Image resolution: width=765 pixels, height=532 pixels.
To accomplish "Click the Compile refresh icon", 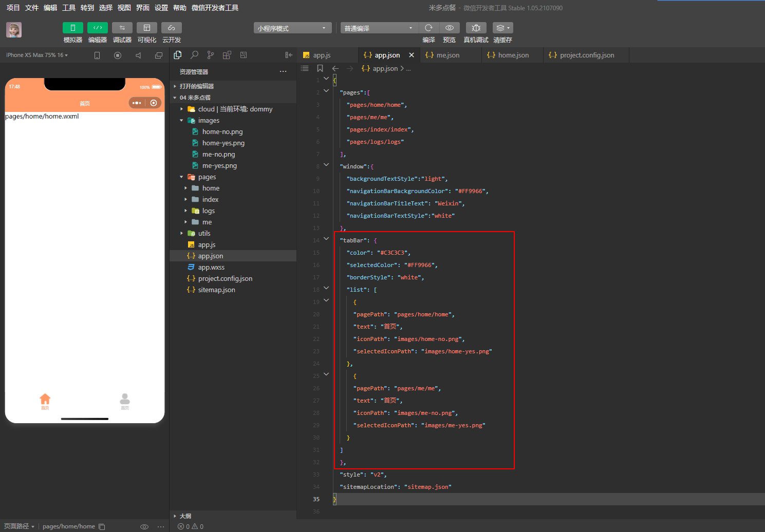I will point(428,28).
